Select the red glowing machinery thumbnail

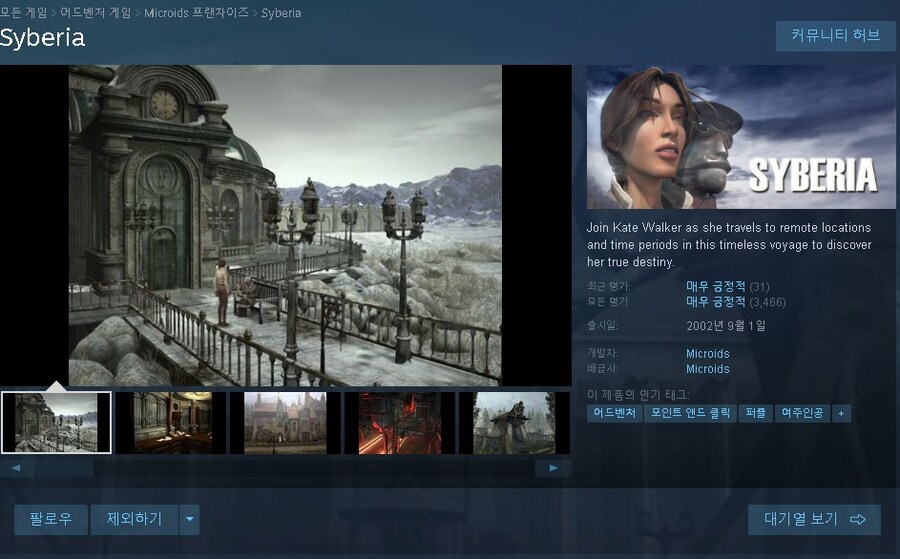pyautogui.click(x=399, y=423)
